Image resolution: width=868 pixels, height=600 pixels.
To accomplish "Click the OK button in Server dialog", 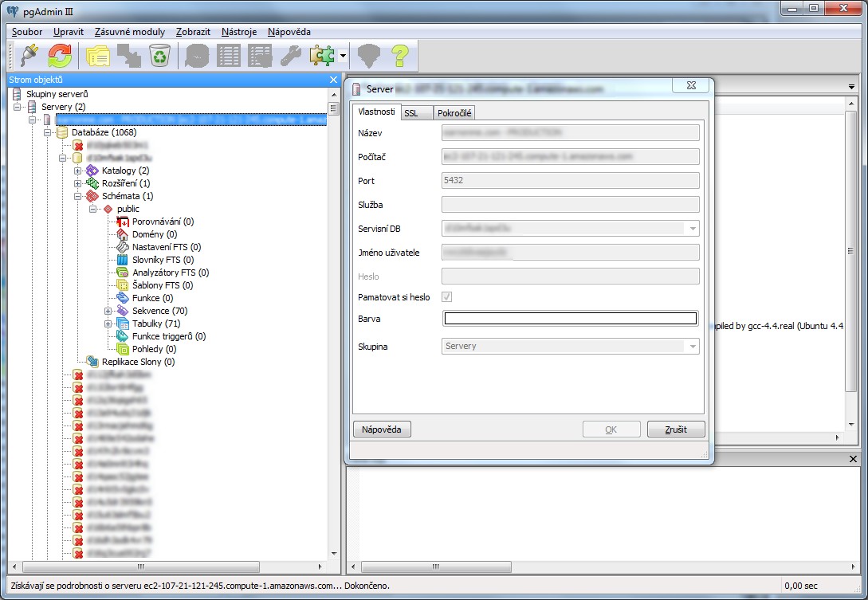I will point(611,429).
